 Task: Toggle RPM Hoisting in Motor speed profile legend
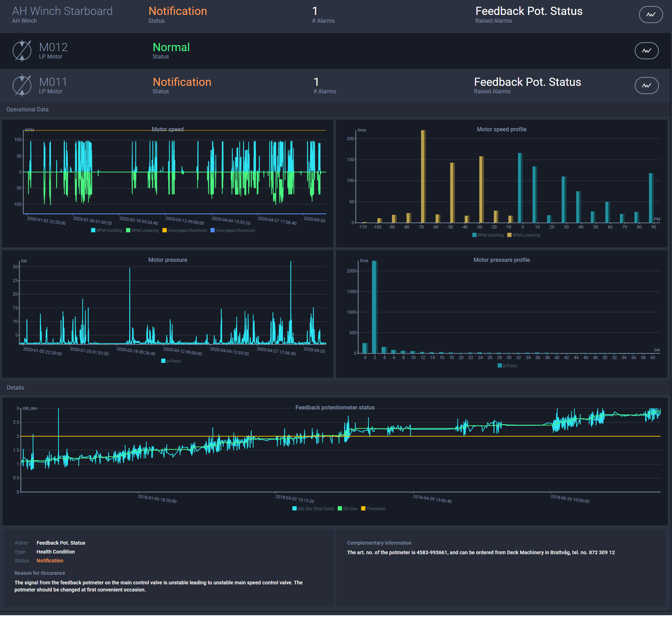[488, 235]
